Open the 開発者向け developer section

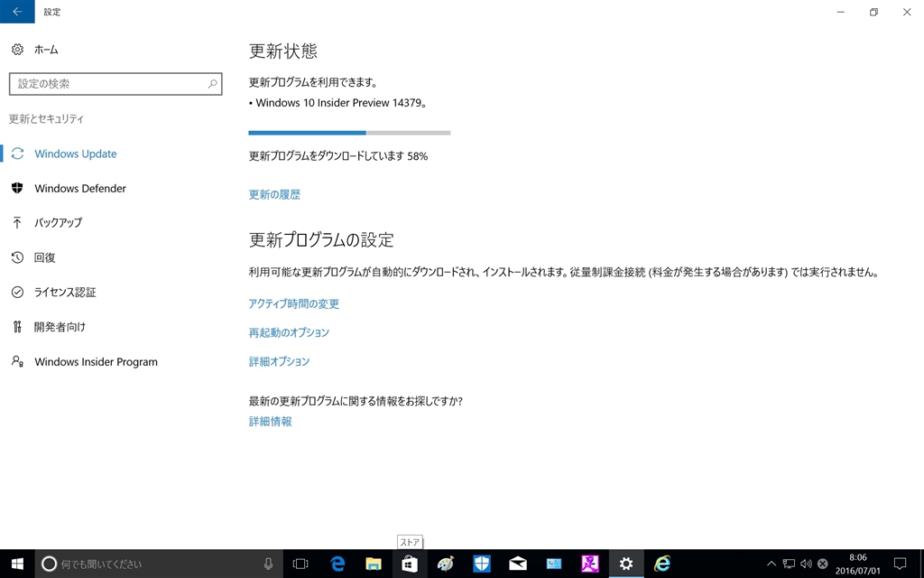[x=60, y=327]
